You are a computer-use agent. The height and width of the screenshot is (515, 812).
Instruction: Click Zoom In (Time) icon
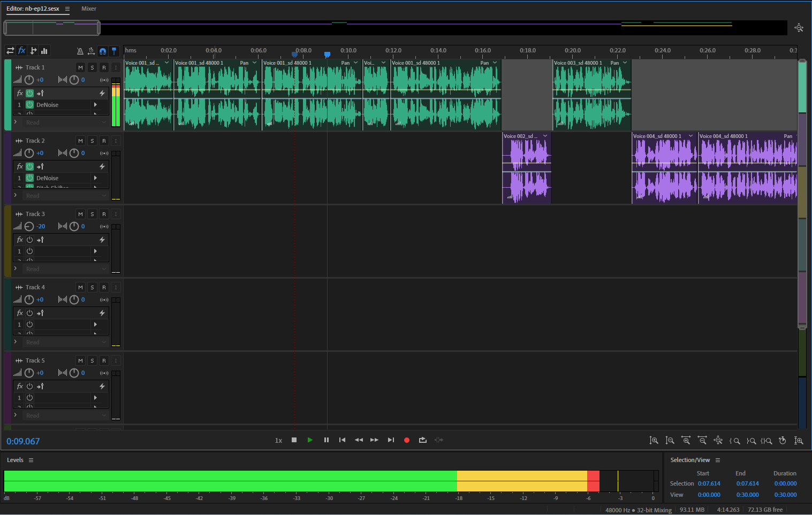(686, 441)
